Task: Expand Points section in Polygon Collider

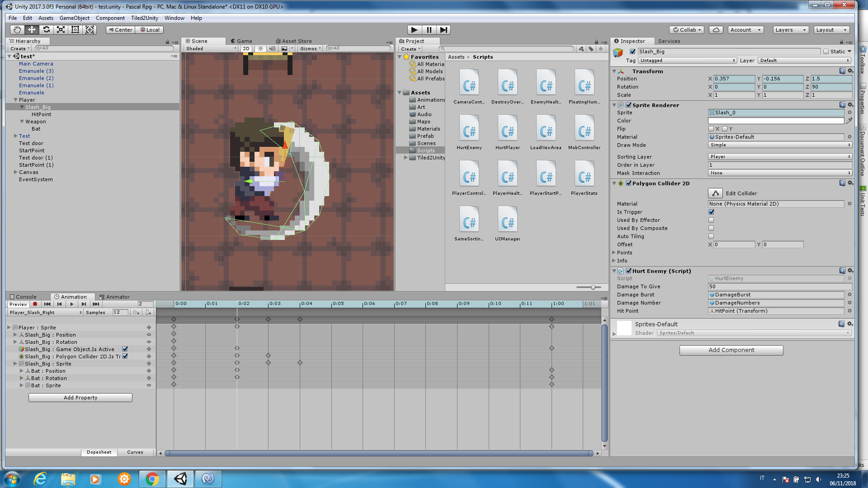Action: point(614,253)
